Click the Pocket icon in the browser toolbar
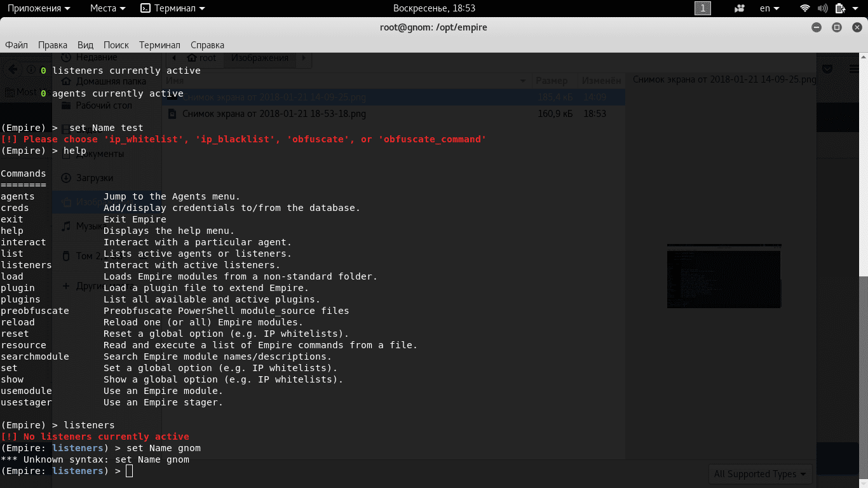868x488 pixels. tap(828, 69)
